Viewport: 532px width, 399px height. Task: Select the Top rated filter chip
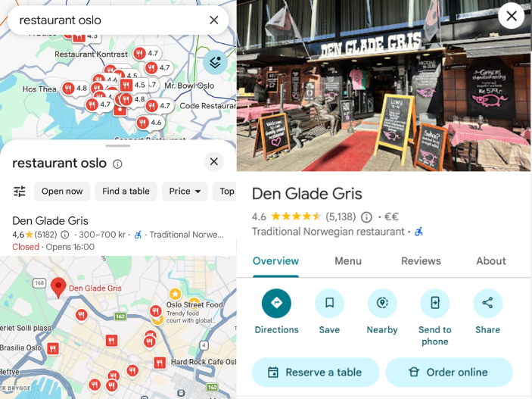pos(226,192)
